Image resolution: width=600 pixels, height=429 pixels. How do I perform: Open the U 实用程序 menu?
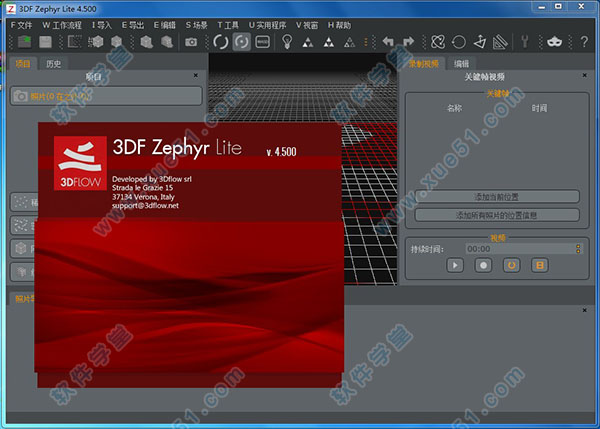[x=267, y=25]
